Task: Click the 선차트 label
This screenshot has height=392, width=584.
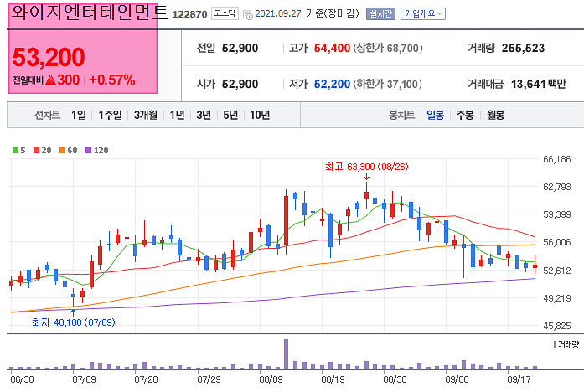Action: click(x=47, y=115)
